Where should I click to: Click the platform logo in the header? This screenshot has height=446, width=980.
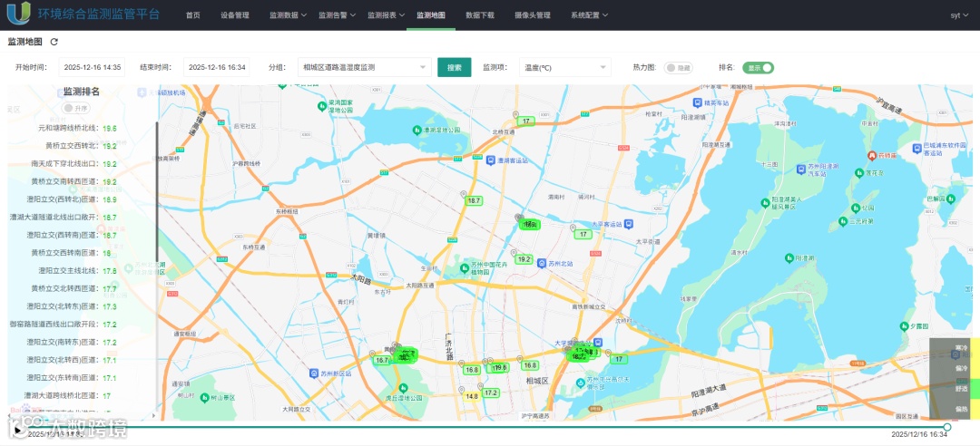click(x=18, y=13)
